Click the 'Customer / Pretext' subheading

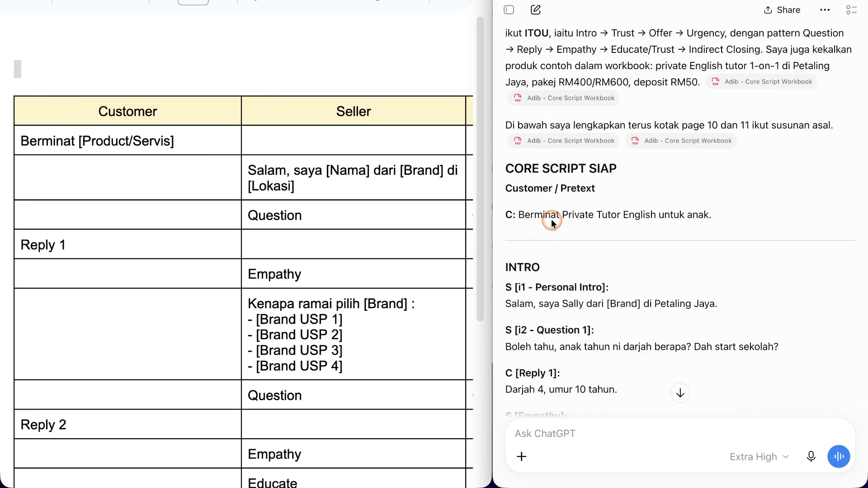point(550,188)
